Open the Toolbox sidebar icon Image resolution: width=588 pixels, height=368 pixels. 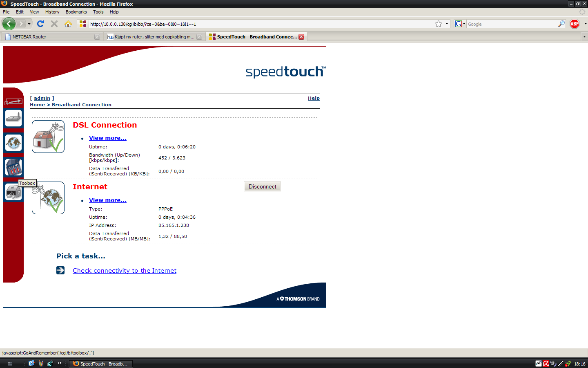pyautogui.click(x=13, y=167)
